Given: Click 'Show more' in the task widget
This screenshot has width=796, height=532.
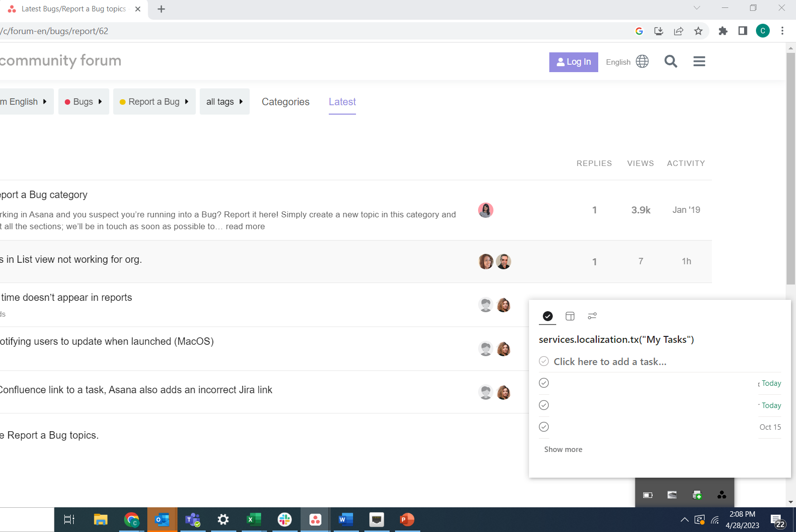Looking at the screenshot, I should coord(563,449).
